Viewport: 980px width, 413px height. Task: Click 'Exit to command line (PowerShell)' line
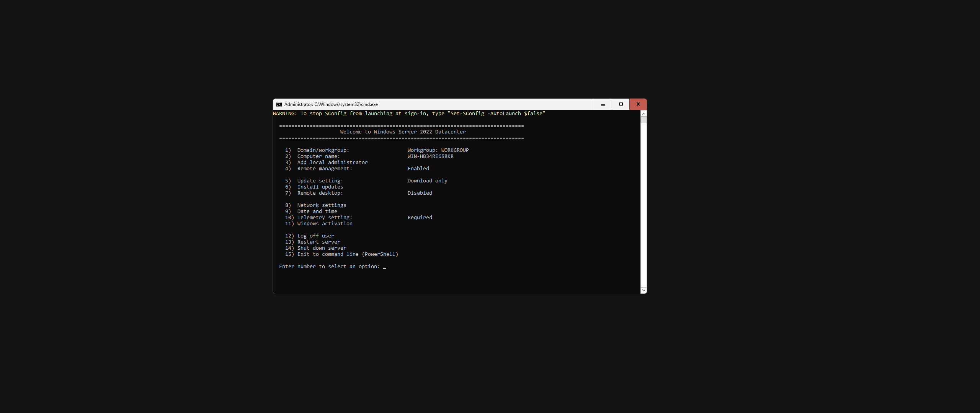[x=347, y=254]
